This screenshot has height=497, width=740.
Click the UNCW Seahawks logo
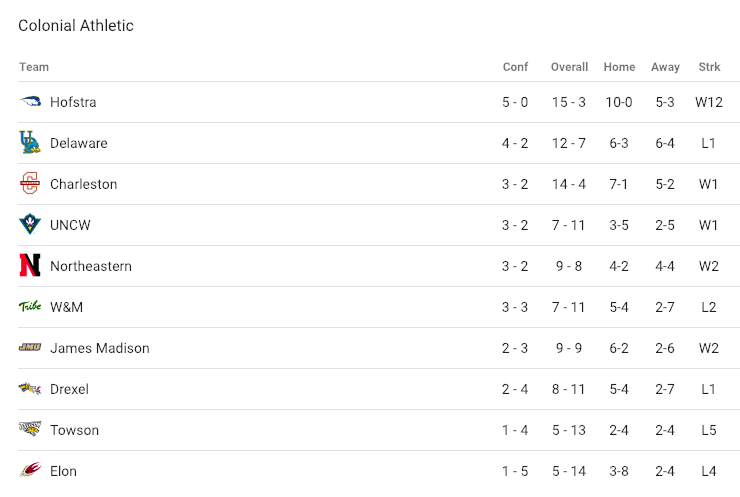30,225
